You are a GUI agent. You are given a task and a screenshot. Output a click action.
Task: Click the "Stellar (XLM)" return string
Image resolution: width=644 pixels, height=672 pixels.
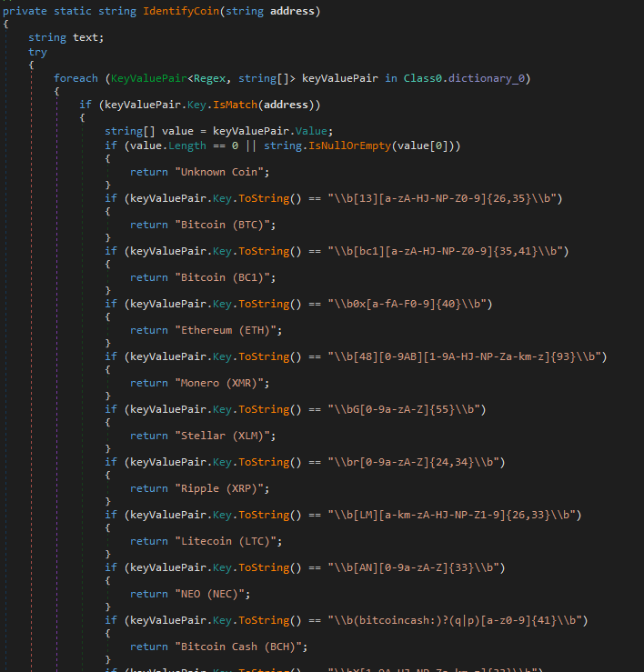point(225,436)
